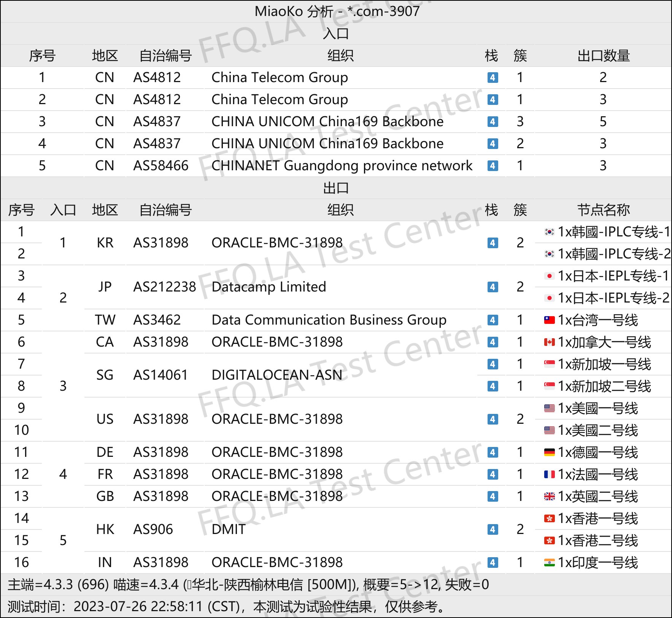Screen dimensions: 672x618
Task: Click the US flag beside 1x美國一号线
Action: coord(549,408)
